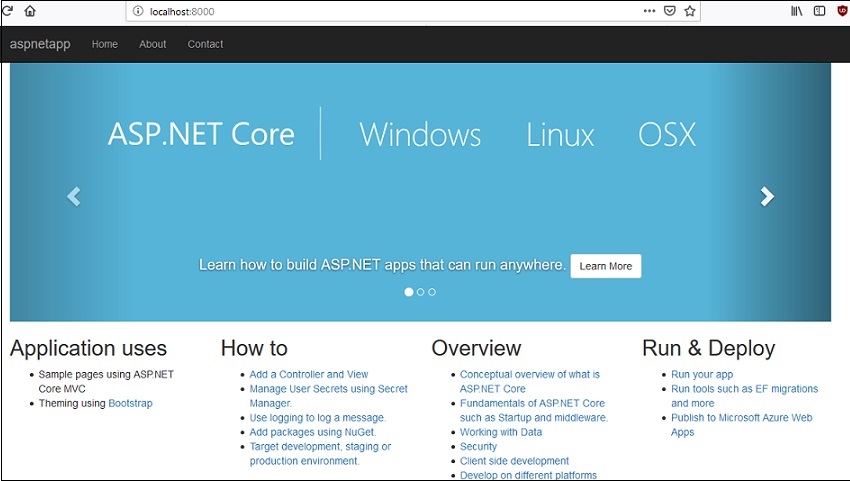Reload the page with the refresh icon

click(7, 10)
